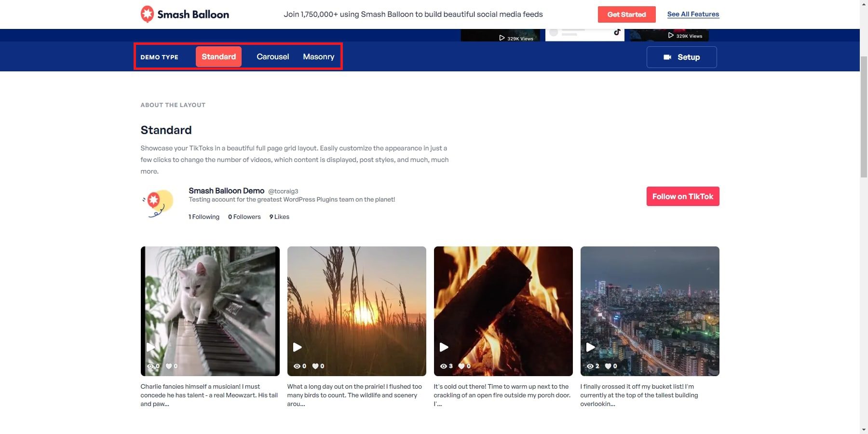Click the views eye icon on the sunset video
Screen dimensions: 868x434
point(297,366)
